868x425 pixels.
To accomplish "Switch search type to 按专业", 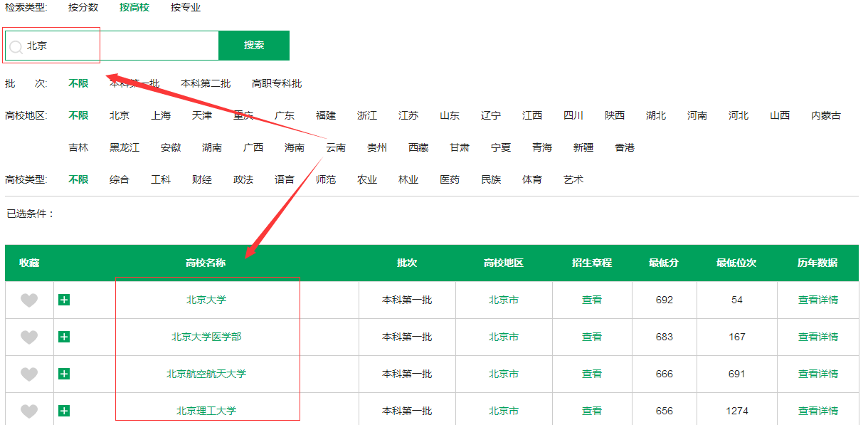I will pos(186,8).
